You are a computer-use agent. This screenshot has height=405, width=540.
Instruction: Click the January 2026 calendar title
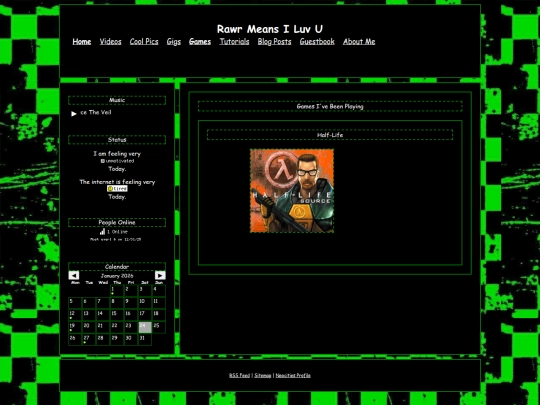pyautogui.click(x=117, y=276)
